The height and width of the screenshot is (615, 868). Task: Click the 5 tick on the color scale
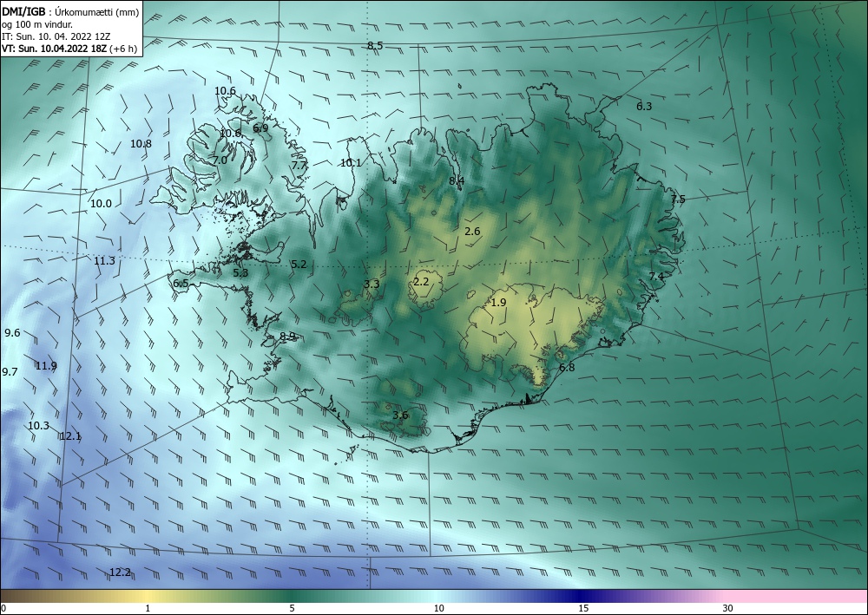pos(292,609)
